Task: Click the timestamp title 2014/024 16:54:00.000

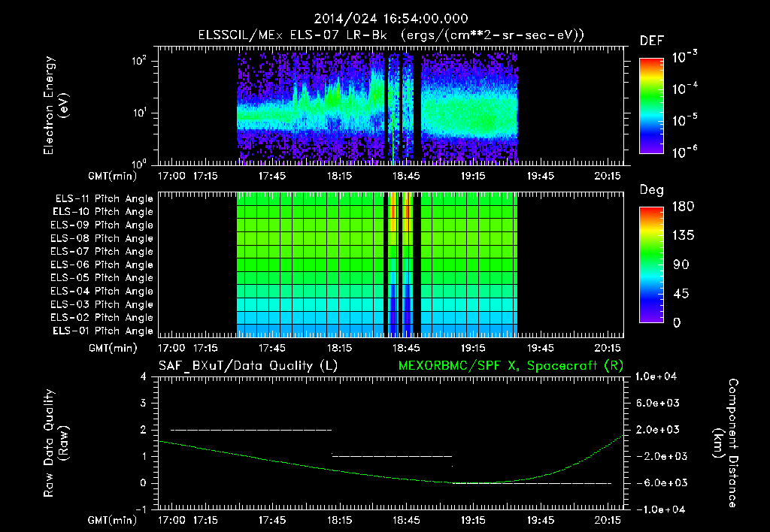Action: (391, 19)
